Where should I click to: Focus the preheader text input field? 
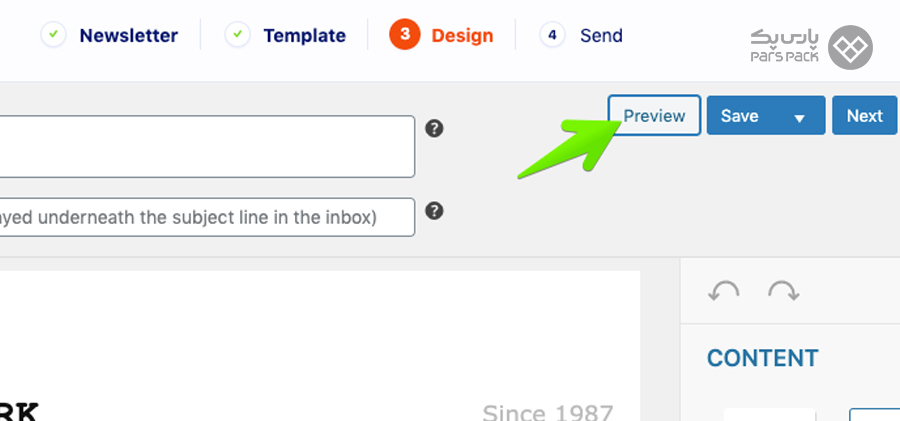point(207,217)
